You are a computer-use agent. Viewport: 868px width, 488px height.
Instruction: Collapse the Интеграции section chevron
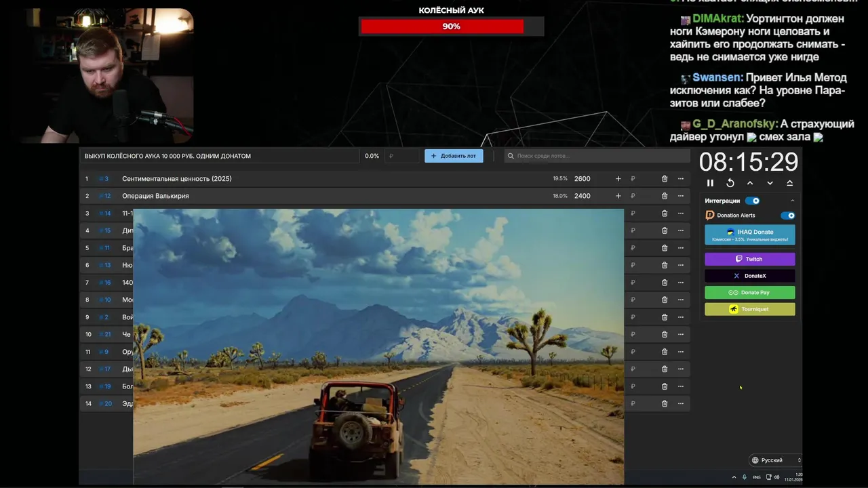[x=792, y=201]
